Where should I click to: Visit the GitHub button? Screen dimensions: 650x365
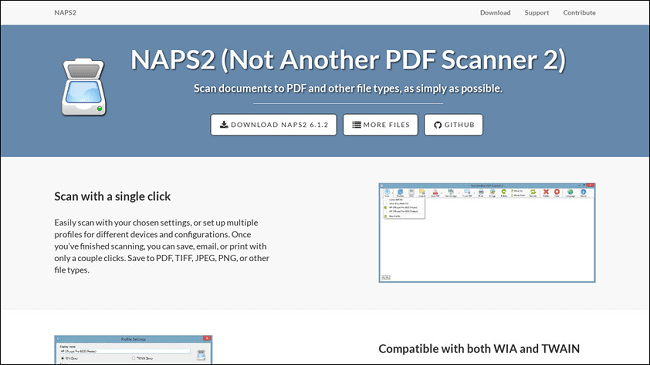454,125
